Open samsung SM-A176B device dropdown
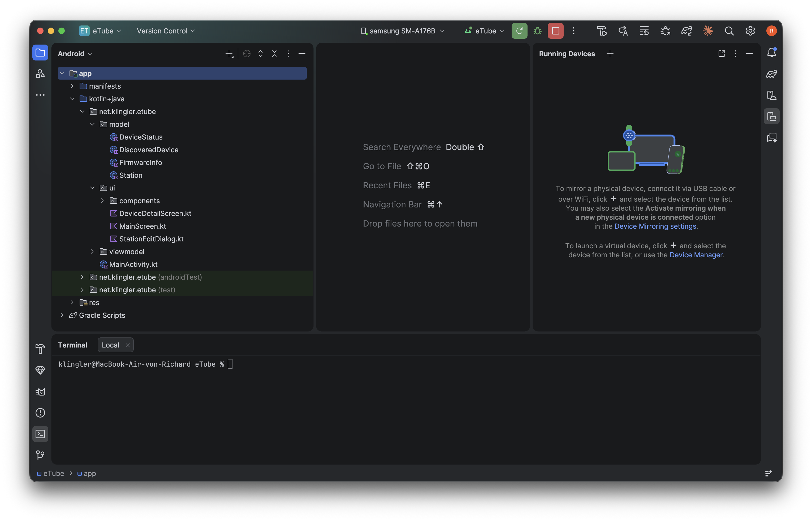Screen dimensions: 812x521 tap(403, 31)
